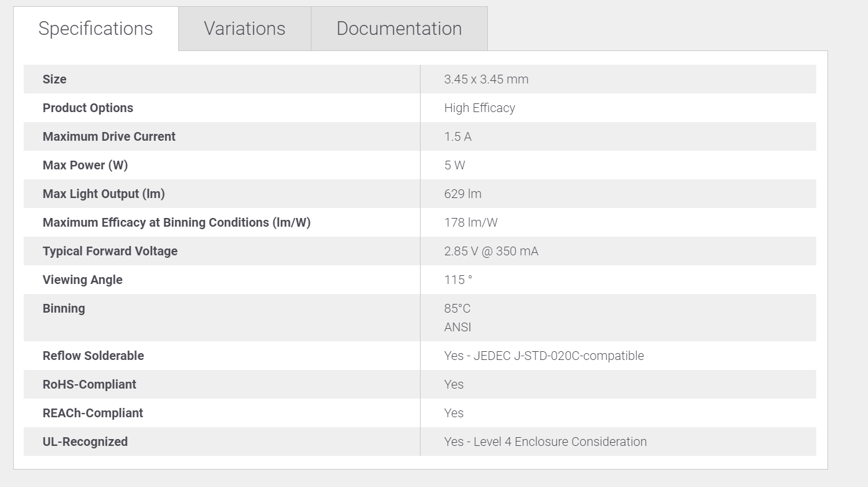Click the ANSI binning value
This screenshot has height=487, width=868.
tap(458, 327)
